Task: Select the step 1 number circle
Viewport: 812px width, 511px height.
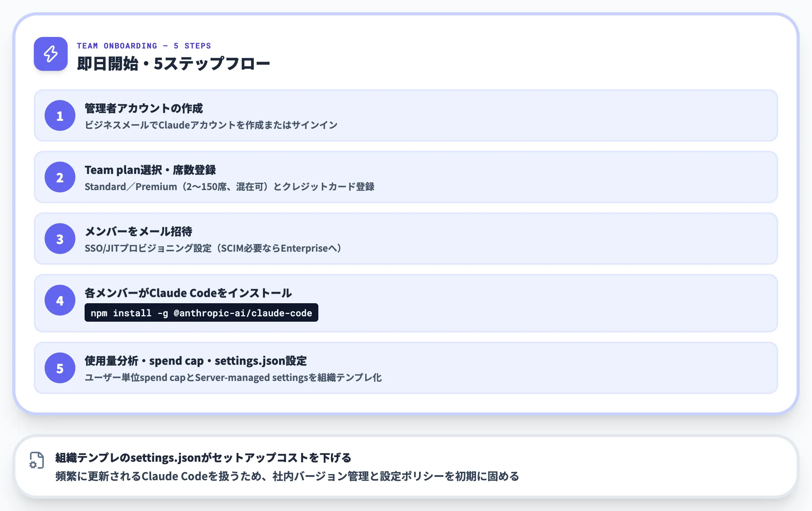Action: pos(60,115)
